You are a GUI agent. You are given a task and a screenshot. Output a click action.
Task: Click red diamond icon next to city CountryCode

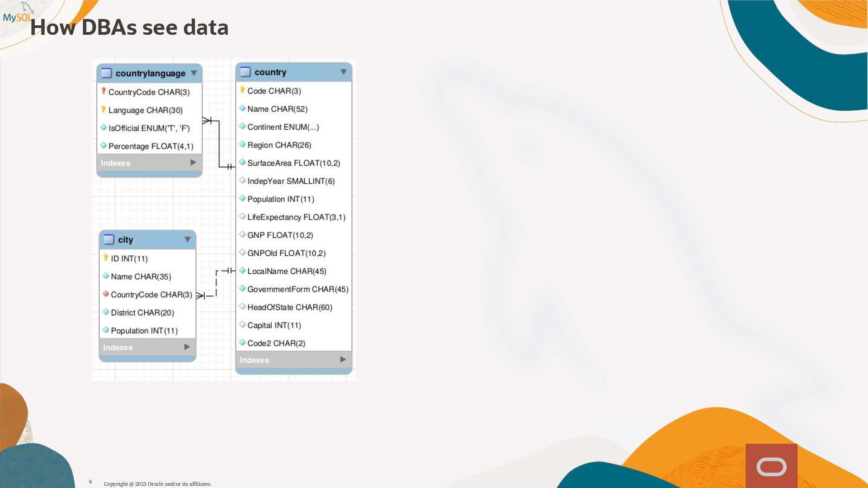[106, 294]
